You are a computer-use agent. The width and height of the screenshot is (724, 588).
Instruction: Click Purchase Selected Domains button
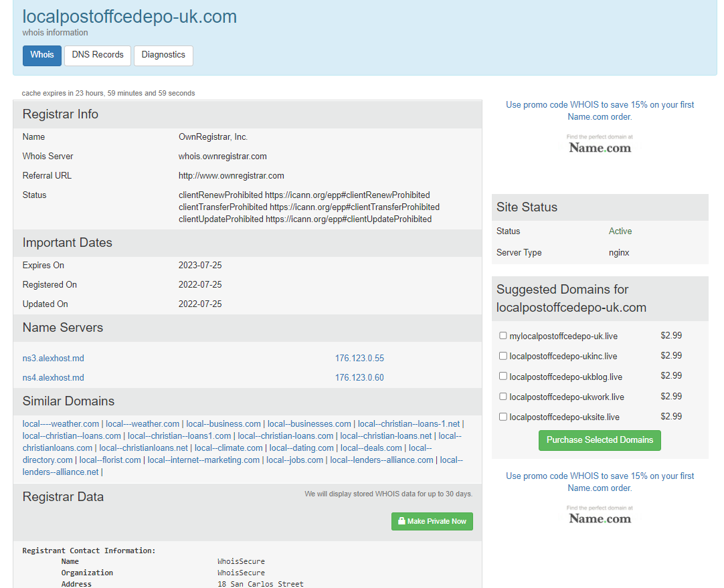600,440
